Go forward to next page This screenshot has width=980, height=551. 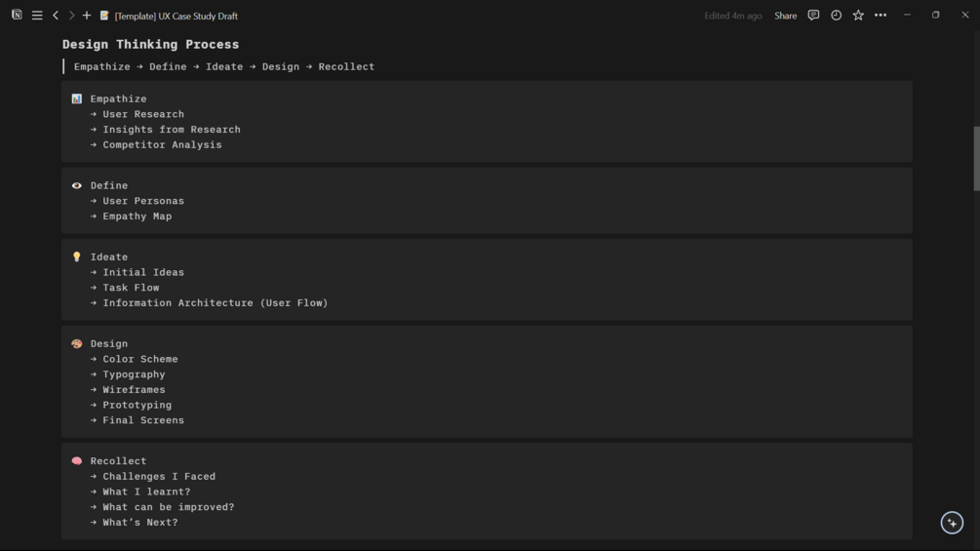click(x=71, y=16)
